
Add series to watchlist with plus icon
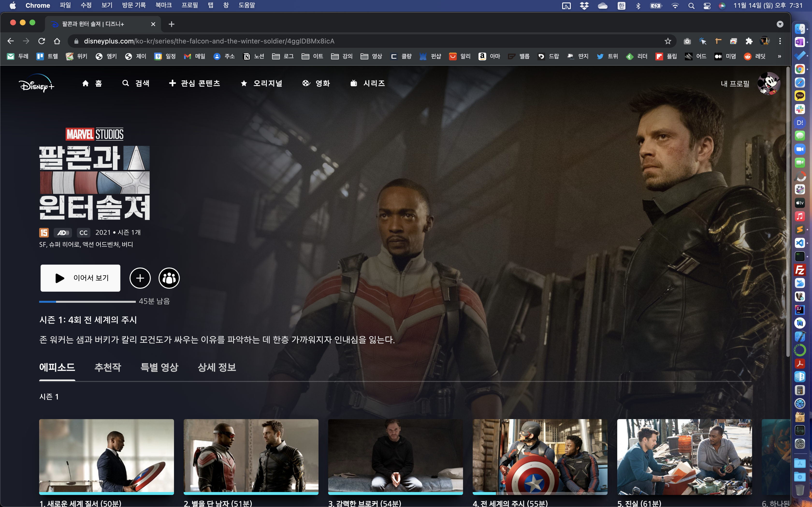[140, 278]
